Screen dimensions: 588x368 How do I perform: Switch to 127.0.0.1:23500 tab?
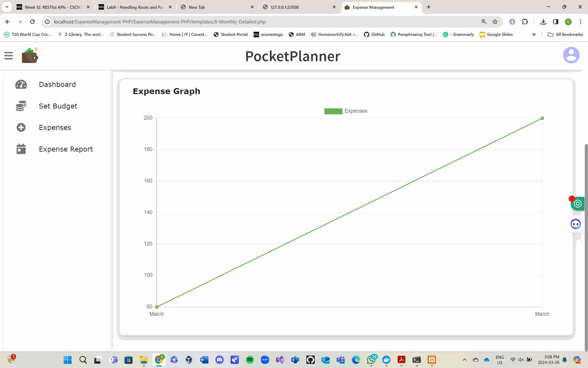(x=299, y=7)
